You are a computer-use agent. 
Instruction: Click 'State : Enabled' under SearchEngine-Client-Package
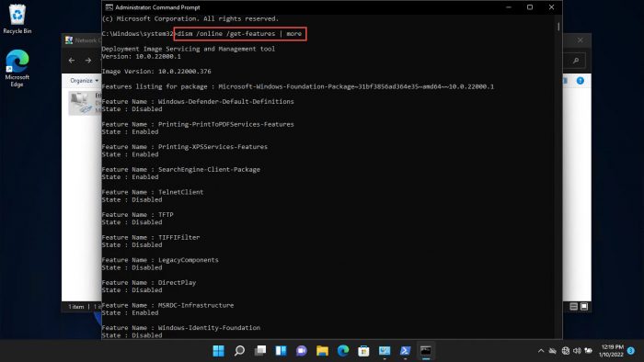tap(131, 177)
